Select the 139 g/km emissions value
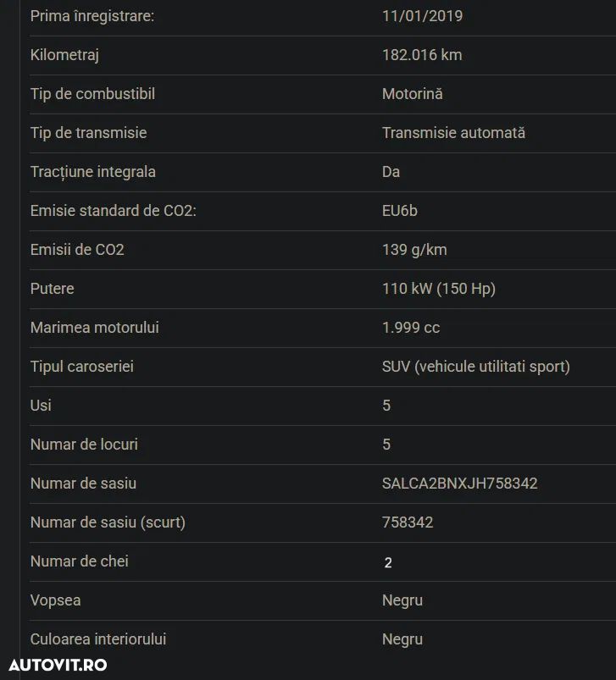The image size is (616, 680). pyautogui.click(x=414, y=250)
